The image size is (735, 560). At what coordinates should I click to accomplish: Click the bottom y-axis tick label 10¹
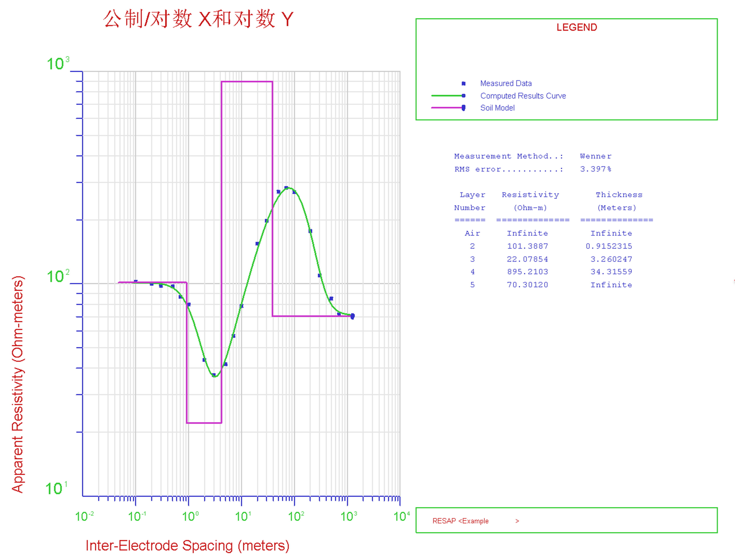pos(56,488)
